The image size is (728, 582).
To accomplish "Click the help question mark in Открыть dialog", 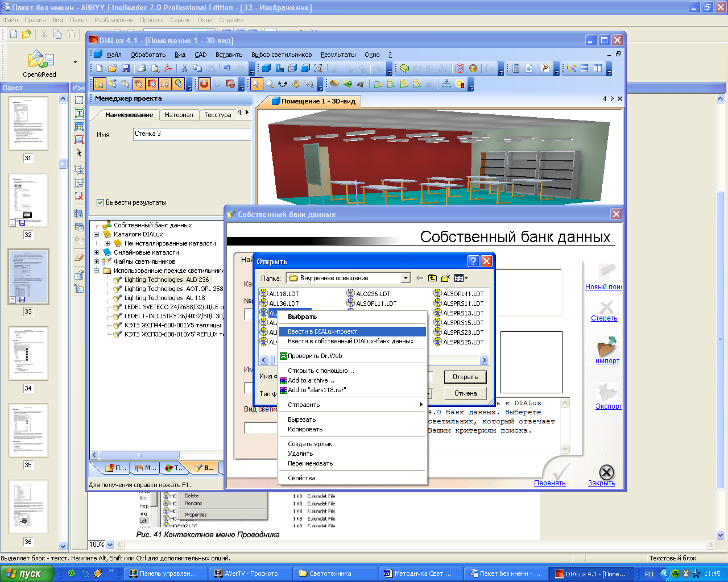I will (473, 261).
